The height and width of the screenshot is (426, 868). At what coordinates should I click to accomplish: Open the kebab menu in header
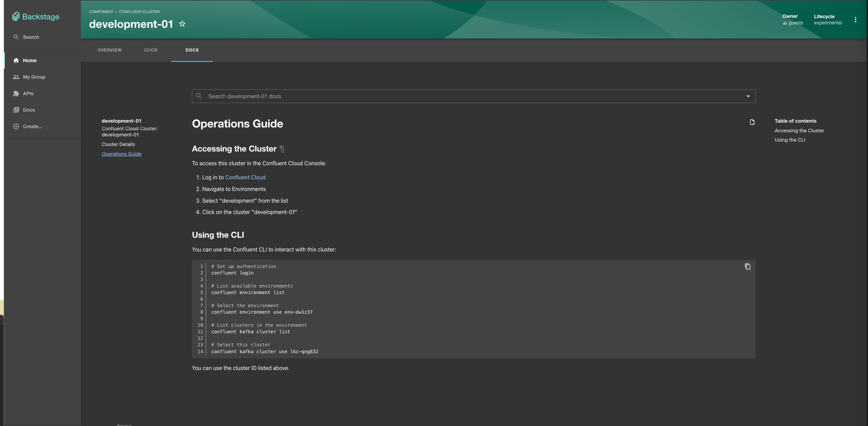(856, 20)
